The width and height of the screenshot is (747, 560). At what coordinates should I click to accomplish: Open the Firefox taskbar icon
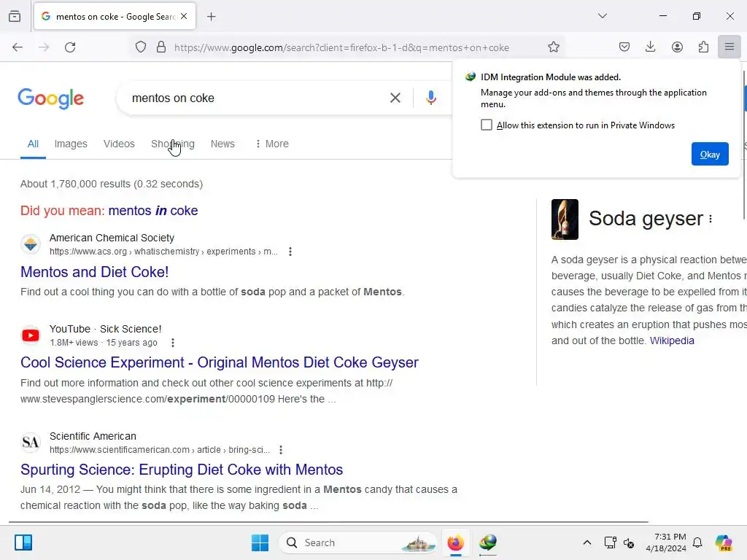coord(455,542)
